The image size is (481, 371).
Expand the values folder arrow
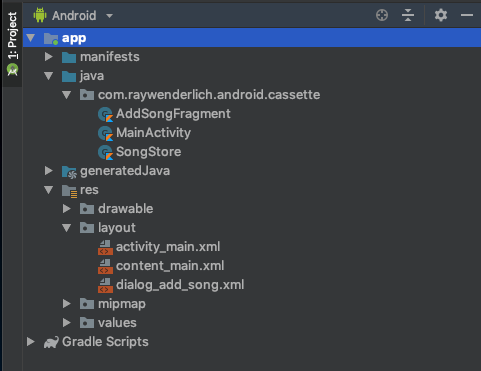(x=67, y=323)
